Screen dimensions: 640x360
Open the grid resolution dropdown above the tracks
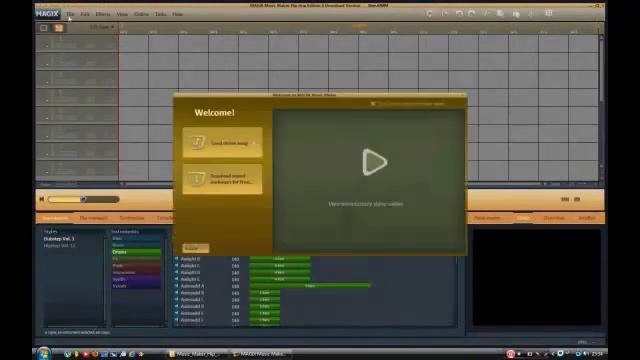[x=102, y=27]
